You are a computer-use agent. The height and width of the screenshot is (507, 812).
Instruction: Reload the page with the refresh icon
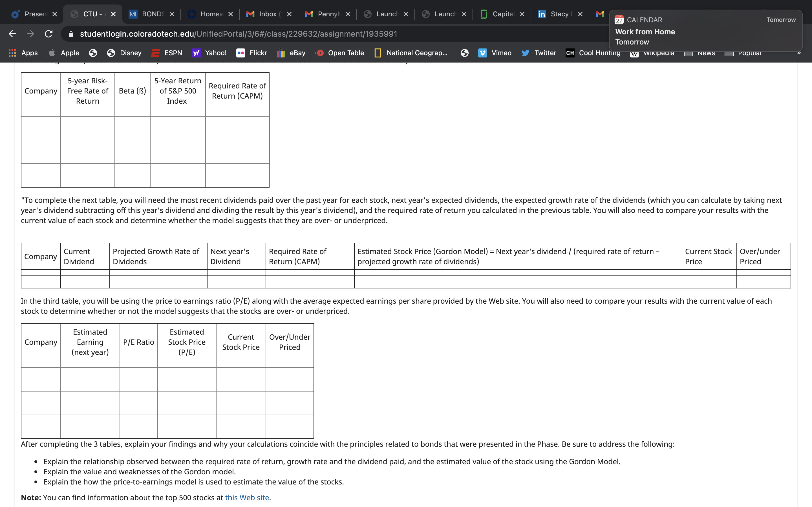[x=49, y=34]
